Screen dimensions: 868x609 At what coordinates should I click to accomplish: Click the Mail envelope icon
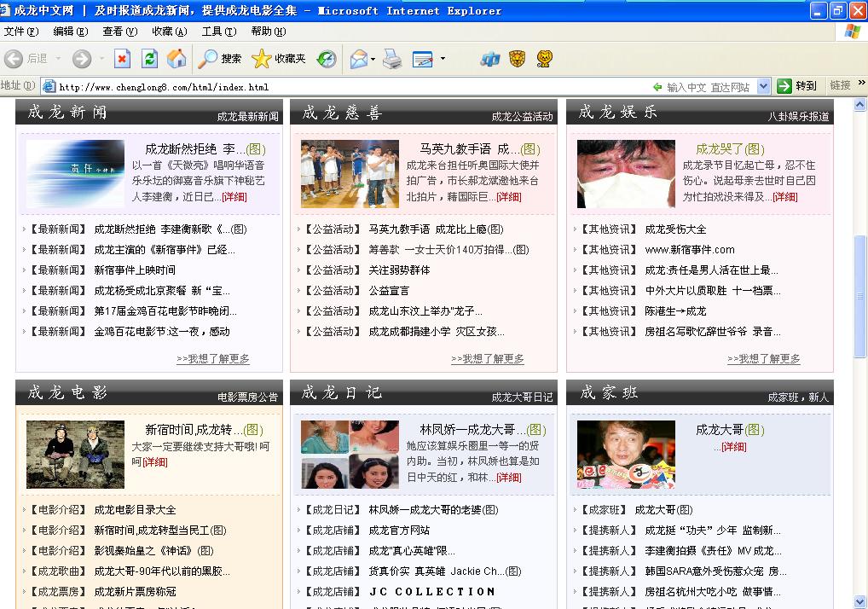(x=359, y=59)
